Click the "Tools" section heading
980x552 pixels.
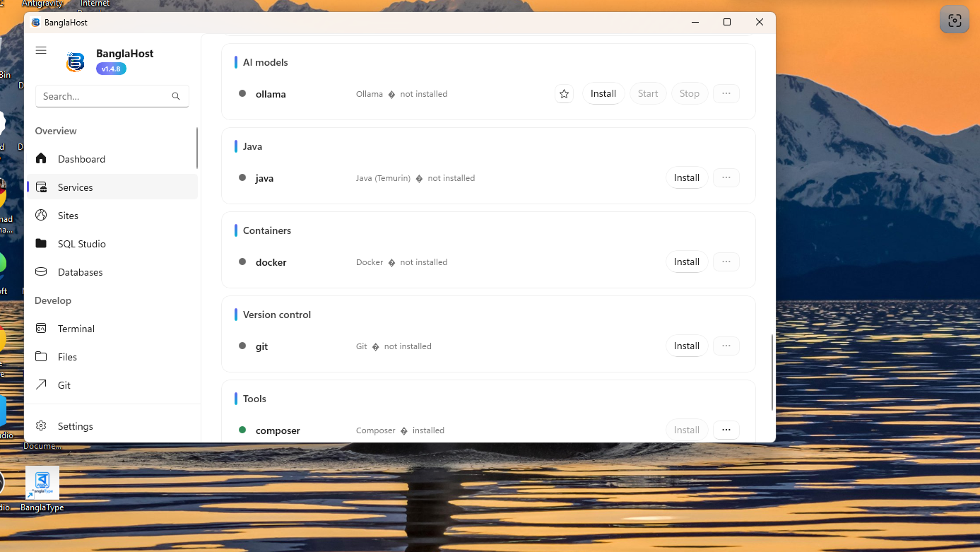coord(254,399)
